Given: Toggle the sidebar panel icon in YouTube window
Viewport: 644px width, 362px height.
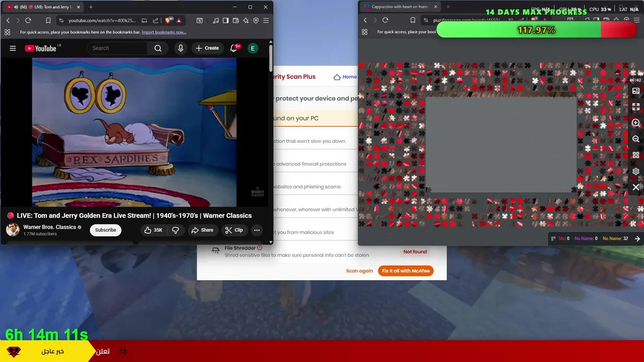Looking at the screenshot, I should tap(226, 21).
